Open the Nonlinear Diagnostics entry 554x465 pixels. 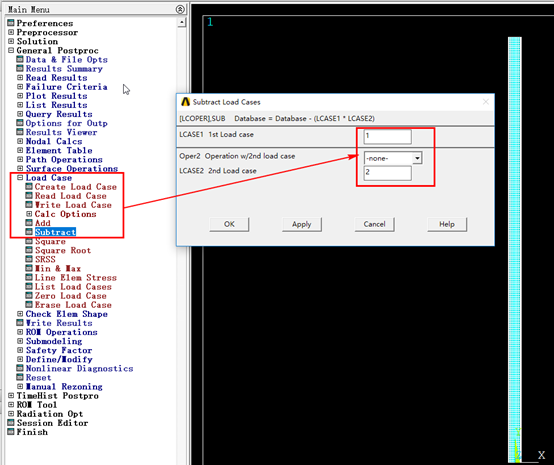click(x=79, y=369)
